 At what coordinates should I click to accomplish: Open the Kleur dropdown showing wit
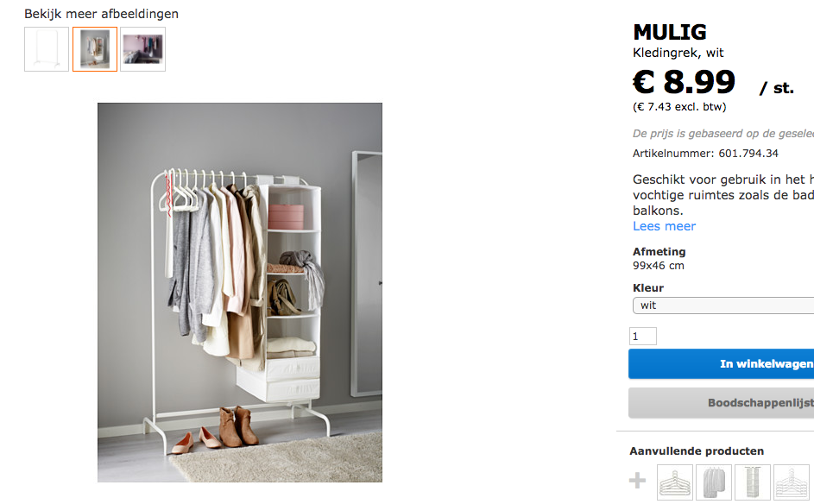coord(723,306)
